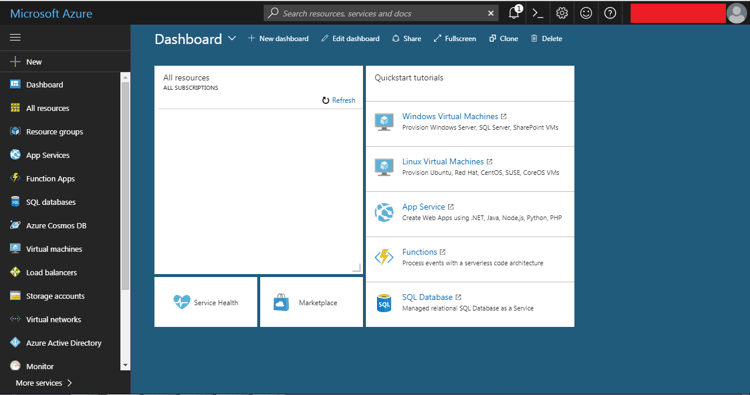Click the Storage accounts icon

[15, 296]
